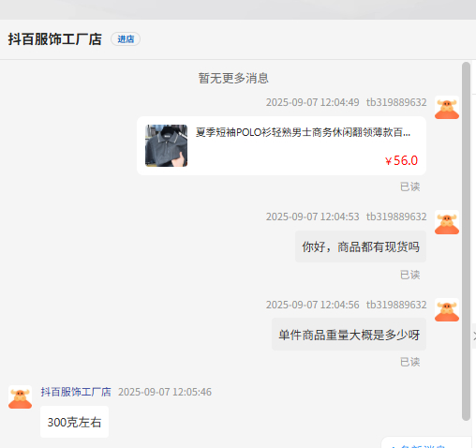Click the seller avatar next to the 300克左右 reply
Viewport: 476px width, 448px height.
[x=20, y=397]
